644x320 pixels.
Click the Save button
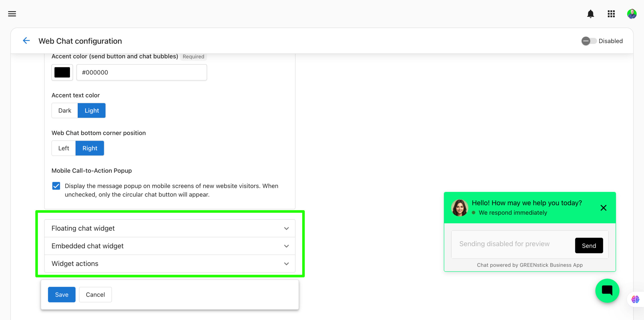(62, 295)
